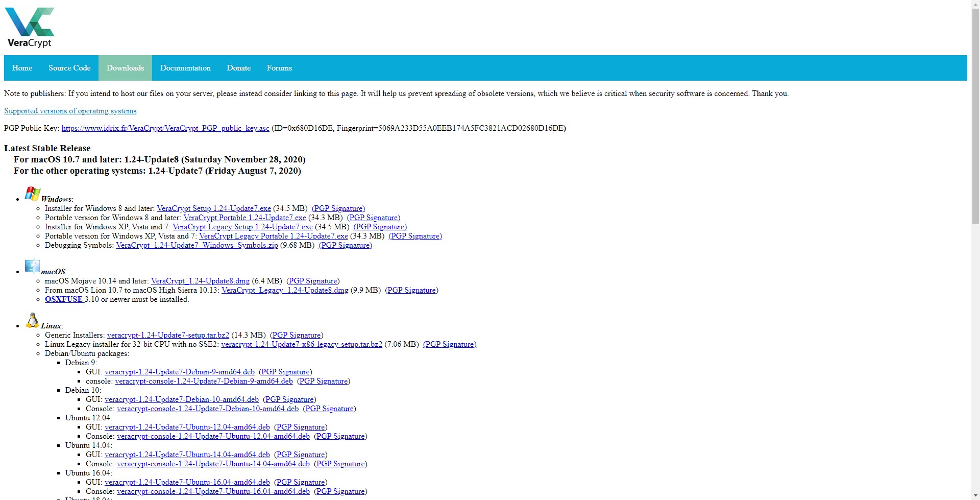Click the Linux penguin icon

coord(32,320)
